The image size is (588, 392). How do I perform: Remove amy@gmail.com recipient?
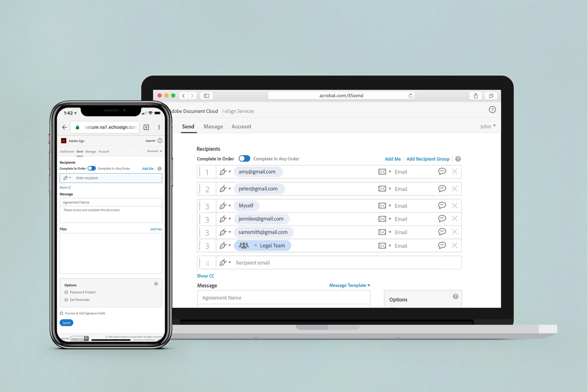455,172
